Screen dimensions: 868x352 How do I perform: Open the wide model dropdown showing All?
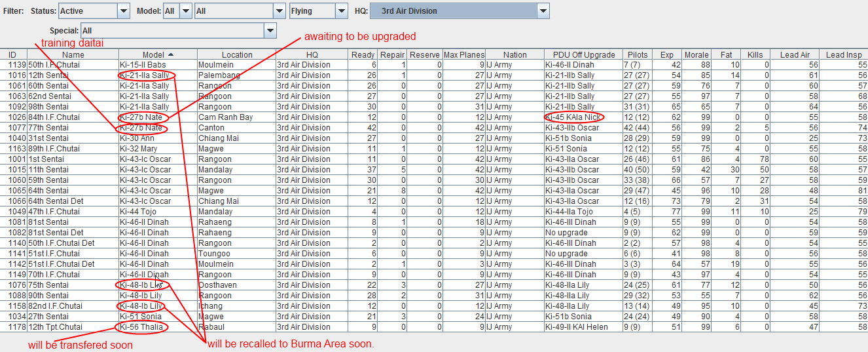[x=240, y=10]
